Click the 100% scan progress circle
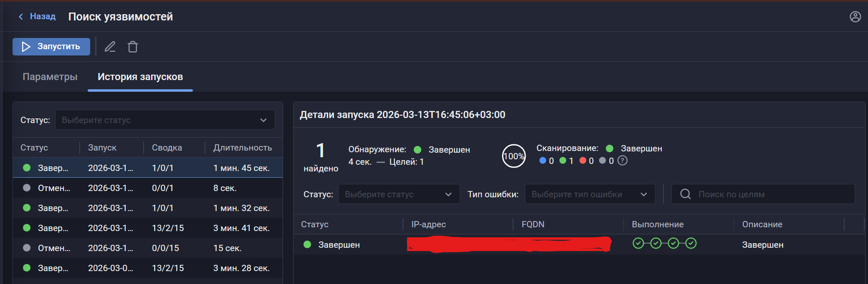This screenshot has width=868, height=284. 514,156
